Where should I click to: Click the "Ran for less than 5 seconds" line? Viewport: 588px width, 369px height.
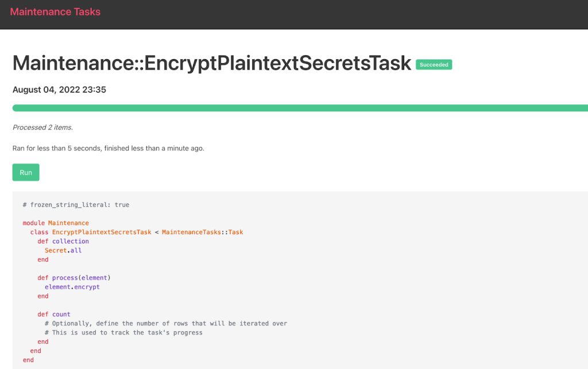[108, 148]
